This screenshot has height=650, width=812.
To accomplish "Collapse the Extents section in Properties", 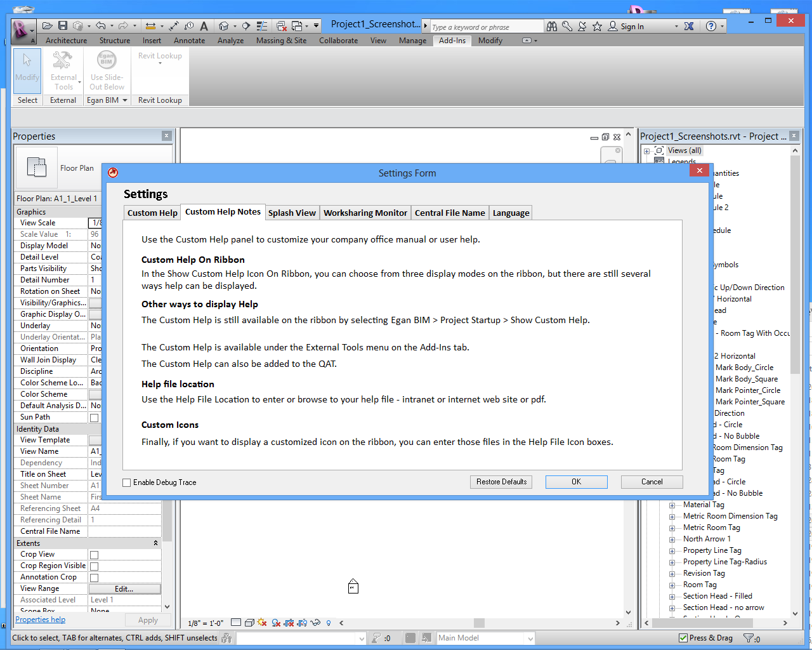I will point(156,543).
